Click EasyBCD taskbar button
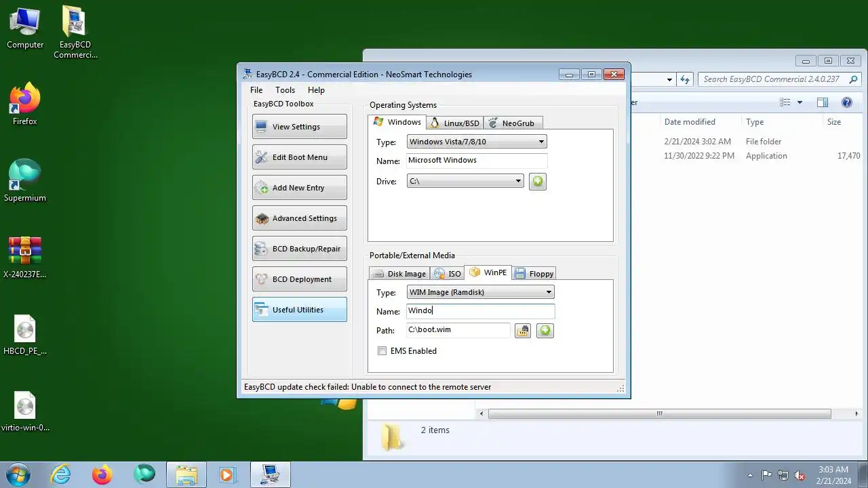 [270, 474]
